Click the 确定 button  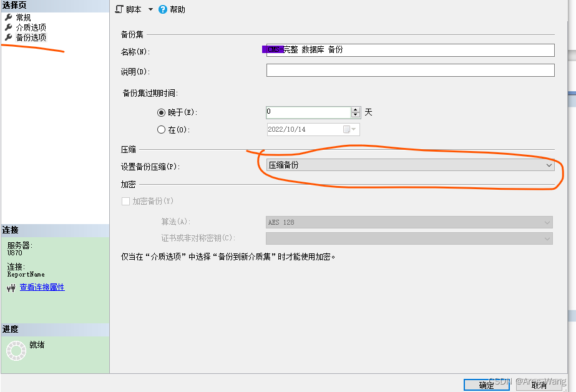click(486, 385)
